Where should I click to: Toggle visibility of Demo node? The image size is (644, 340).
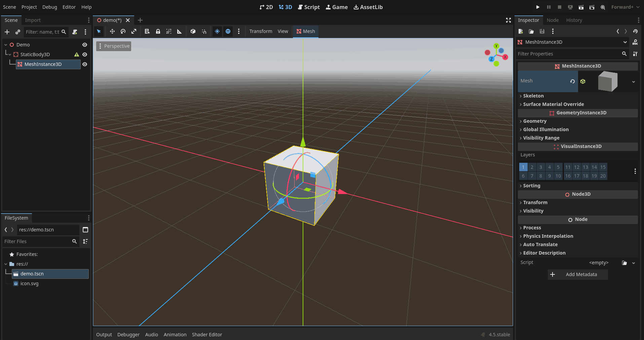coord(85,45)
